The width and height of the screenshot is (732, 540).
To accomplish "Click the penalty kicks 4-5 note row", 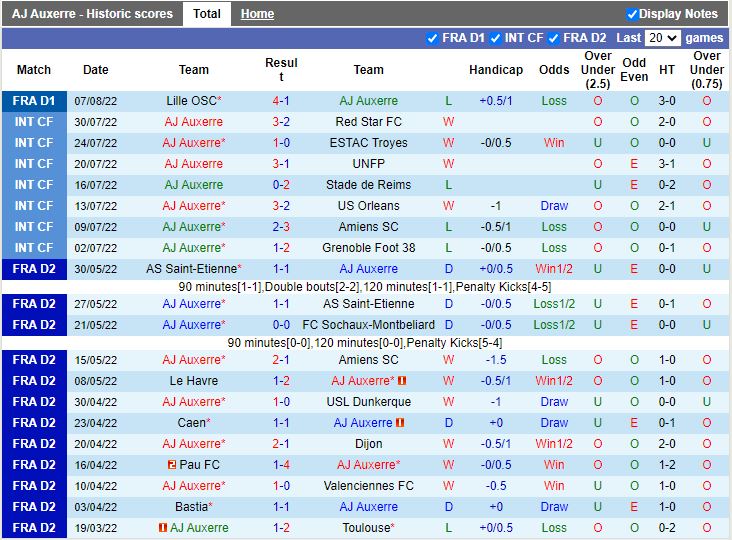I will point(365,287).
